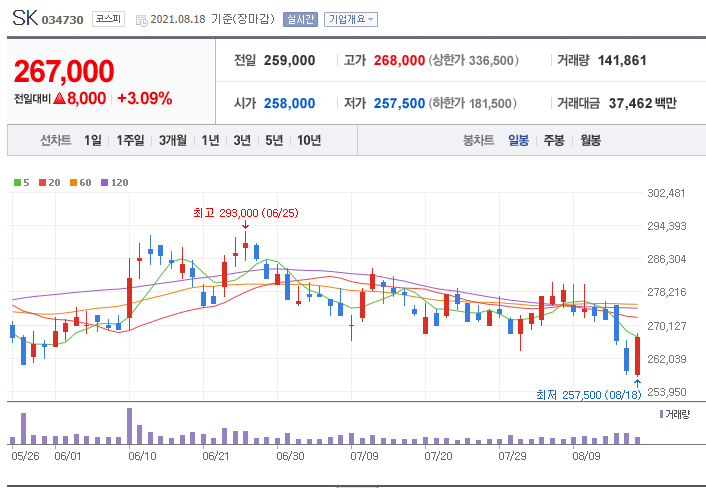This screenshot has height=488, width=706.
Task: Click the 저가 value 257,500
Action: (x=399, y=104)
